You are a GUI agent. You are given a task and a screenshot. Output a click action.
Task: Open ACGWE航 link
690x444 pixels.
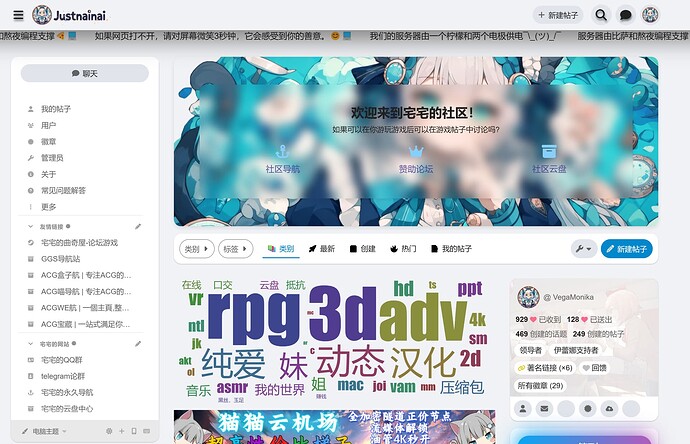[x=84, y=308]
